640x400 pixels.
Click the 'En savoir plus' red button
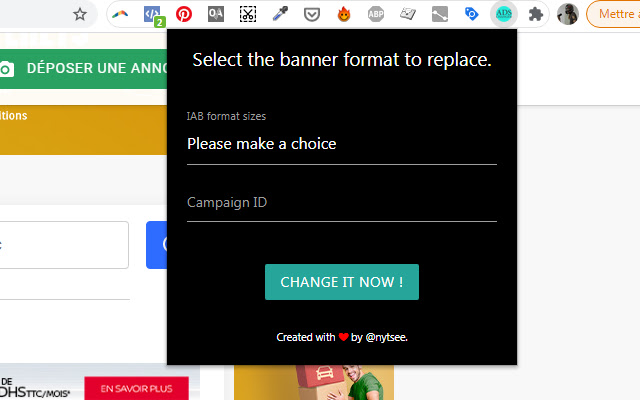pyautogui.click(x=136, y=388)
